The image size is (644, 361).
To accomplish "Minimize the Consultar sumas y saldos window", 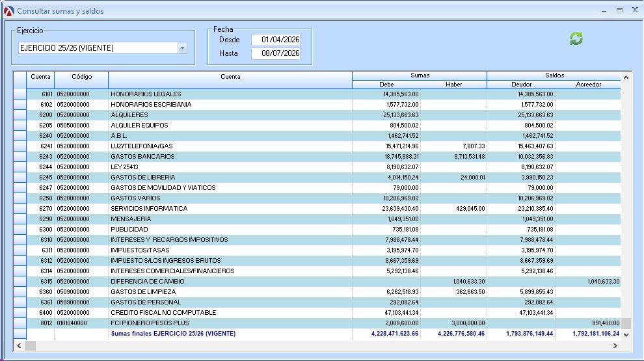I will [604, 10].
